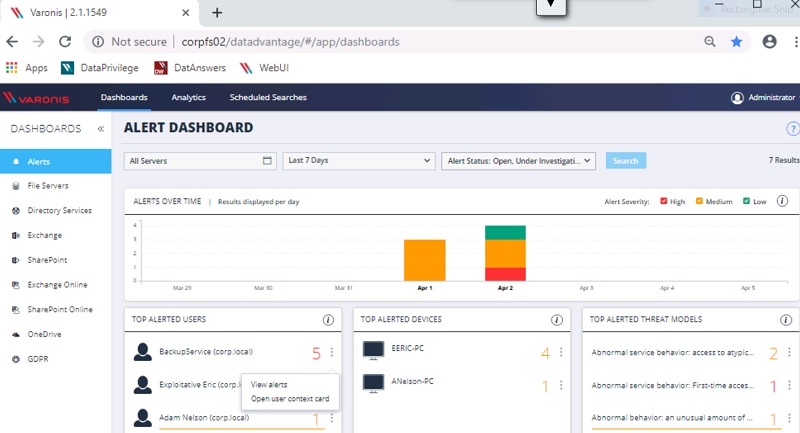
Task: Bookmark this page with the star
Action: tap(736, 42)
